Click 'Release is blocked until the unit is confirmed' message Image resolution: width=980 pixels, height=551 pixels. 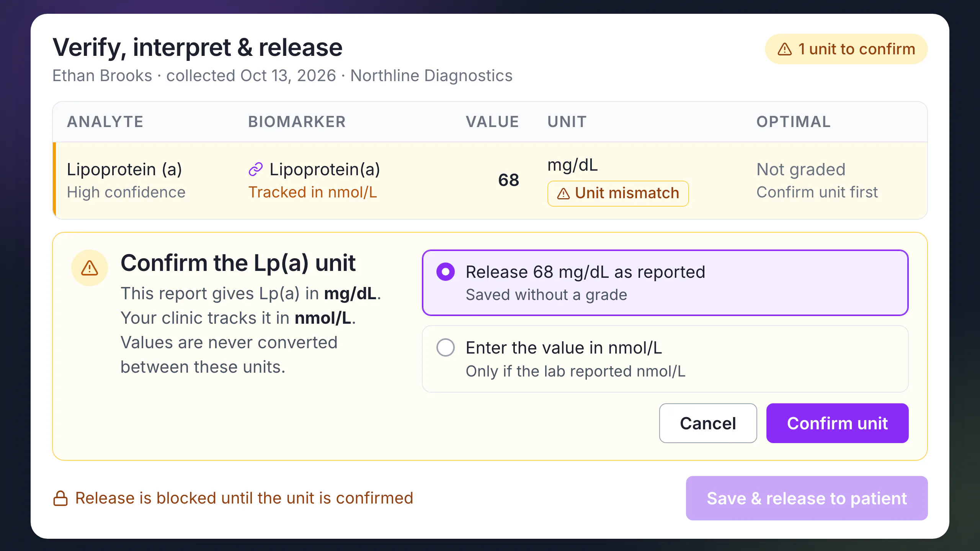[x=244, y=498]
